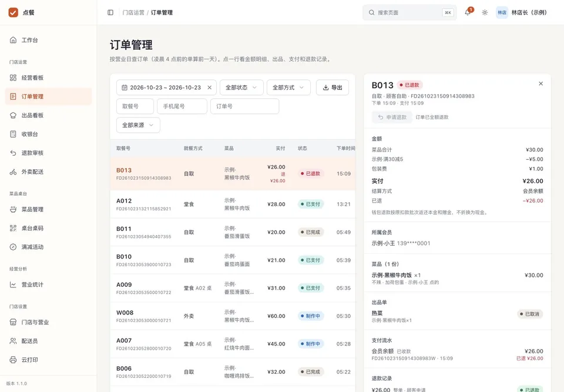Open 退款审核 menu item
The image size is (564, 392).
[x=49, y=153]
